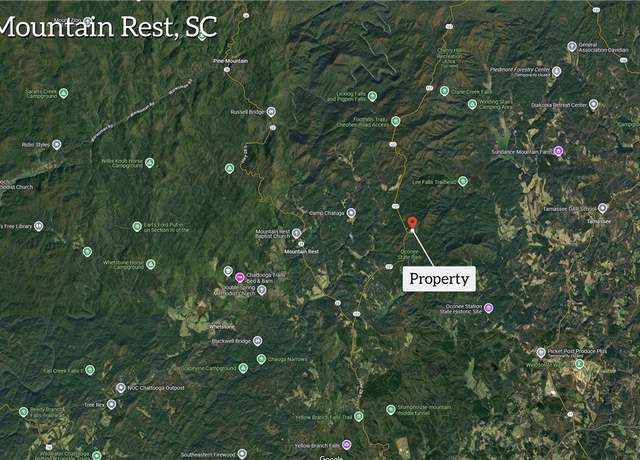Click the pink Chattooga Trails lodging marker
This screenshot has width=640, height=460.
click(240, 278)
